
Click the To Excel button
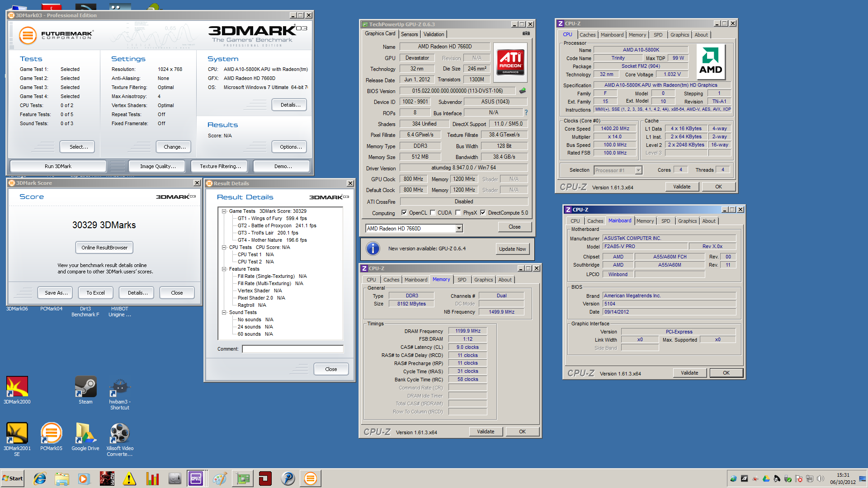pyautogui.click(x=95, y=293)
